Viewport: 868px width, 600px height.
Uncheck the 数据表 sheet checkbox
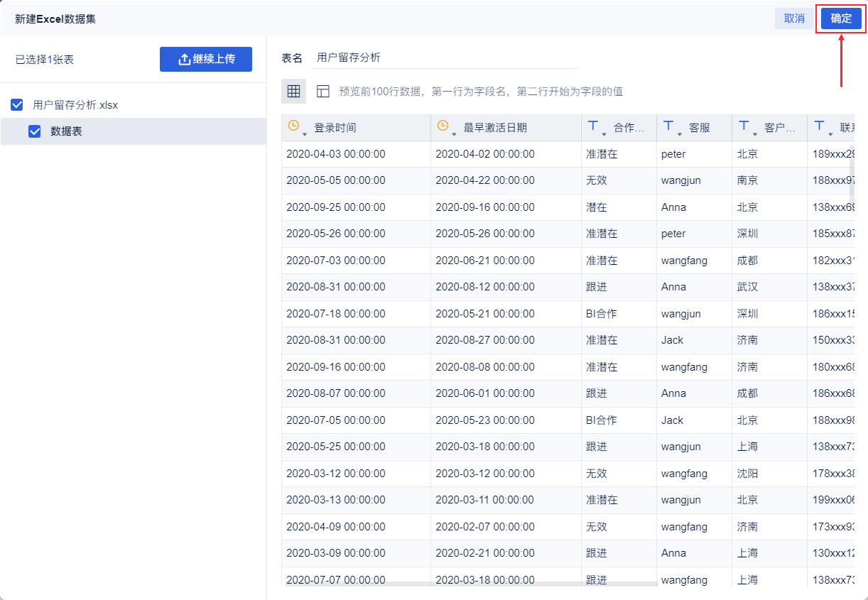(x=34, y=131)
